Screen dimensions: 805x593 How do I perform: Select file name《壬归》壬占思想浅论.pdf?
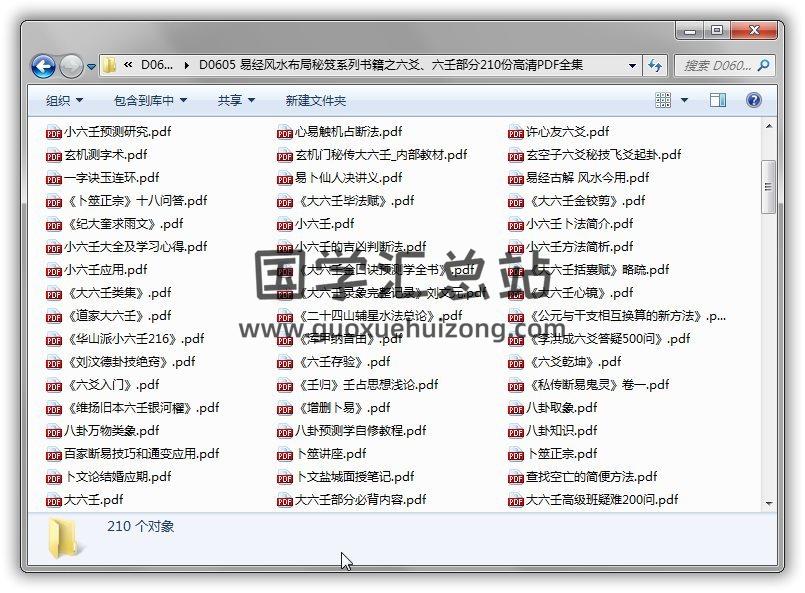click(368, 385)
